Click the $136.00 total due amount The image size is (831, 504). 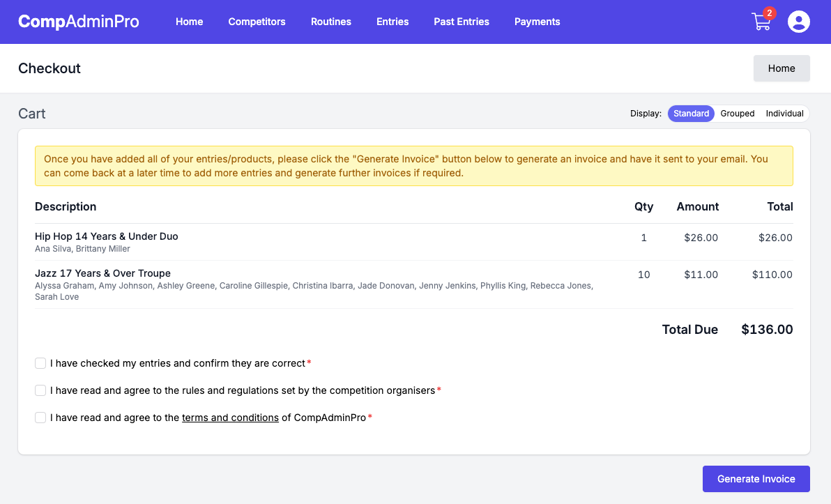pyautogui.click(x=767, y=330)
